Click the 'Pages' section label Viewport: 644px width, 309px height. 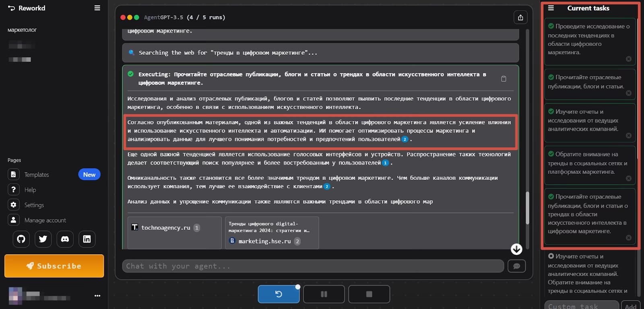click(x=14, y=160)
